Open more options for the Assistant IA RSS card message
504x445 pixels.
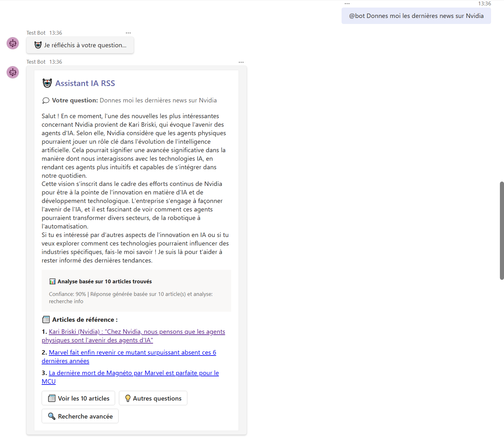tap(241, 62)
